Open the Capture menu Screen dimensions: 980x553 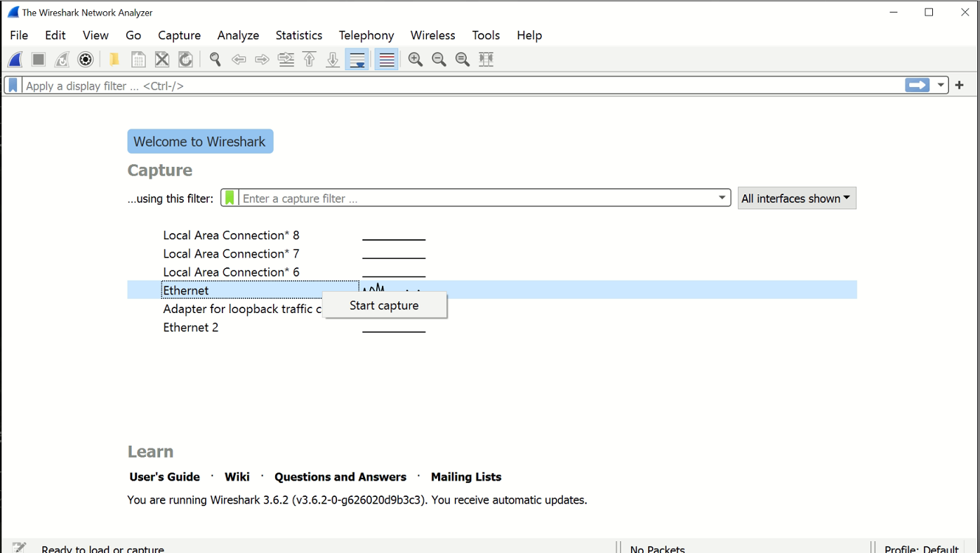179,35
